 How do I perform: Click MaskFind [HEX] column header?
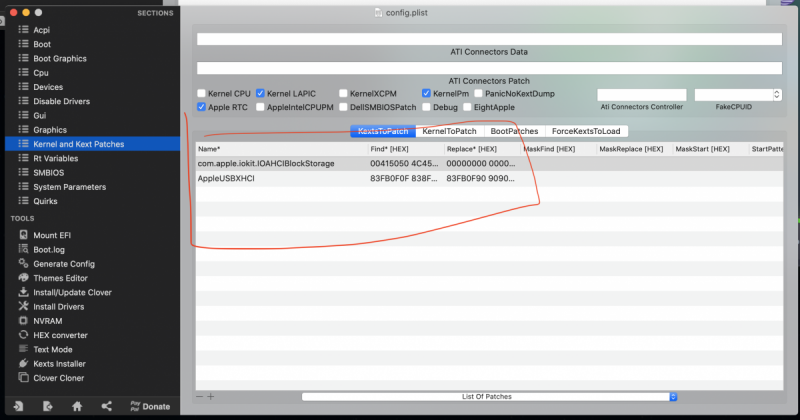tap(558, 149)
